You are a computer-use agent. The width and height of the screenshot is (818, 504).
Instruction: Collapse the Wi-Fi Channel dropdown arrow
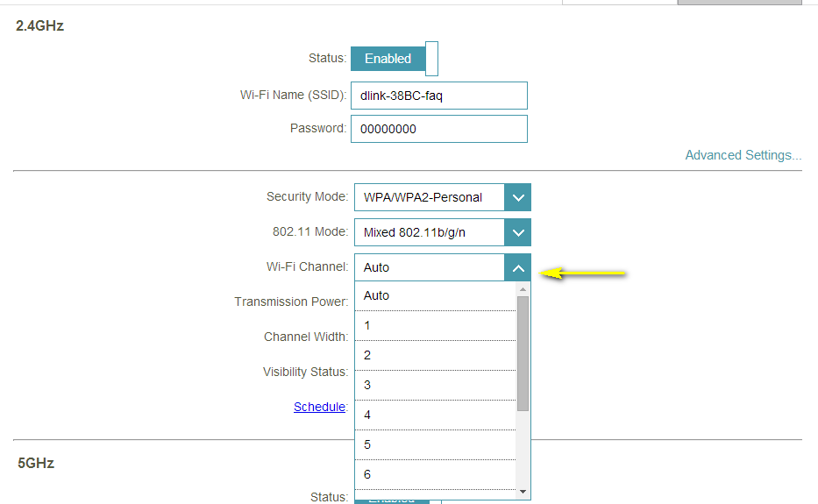coord(518,267)
